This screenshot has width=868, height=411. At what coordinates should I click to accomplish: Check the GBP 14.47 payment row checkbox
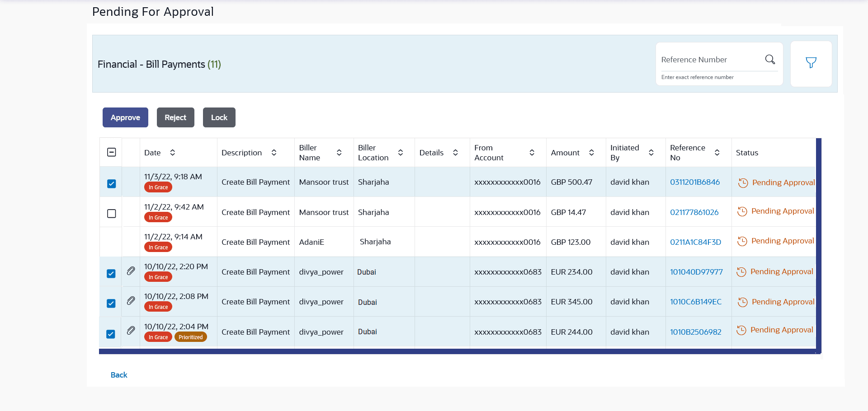click(112, 214)
